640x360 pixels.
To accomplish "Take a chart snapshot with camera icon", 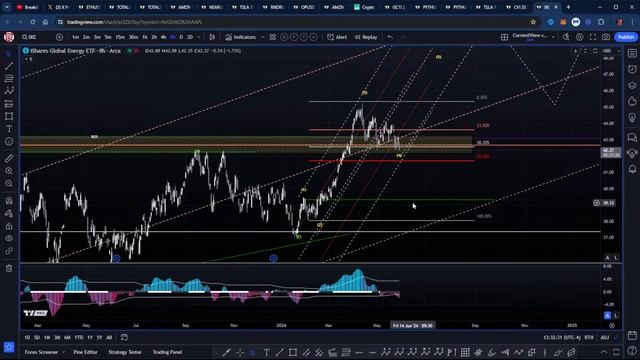I will tap(606, 37).
